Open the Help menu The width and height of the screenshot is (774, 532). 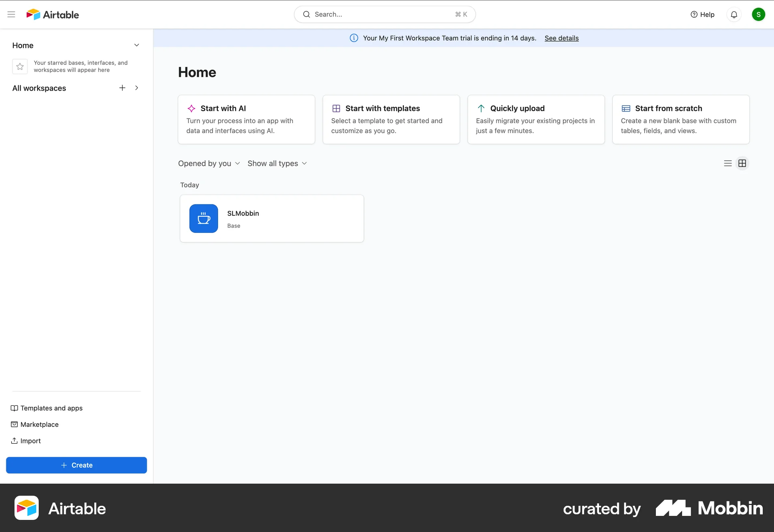702,14
